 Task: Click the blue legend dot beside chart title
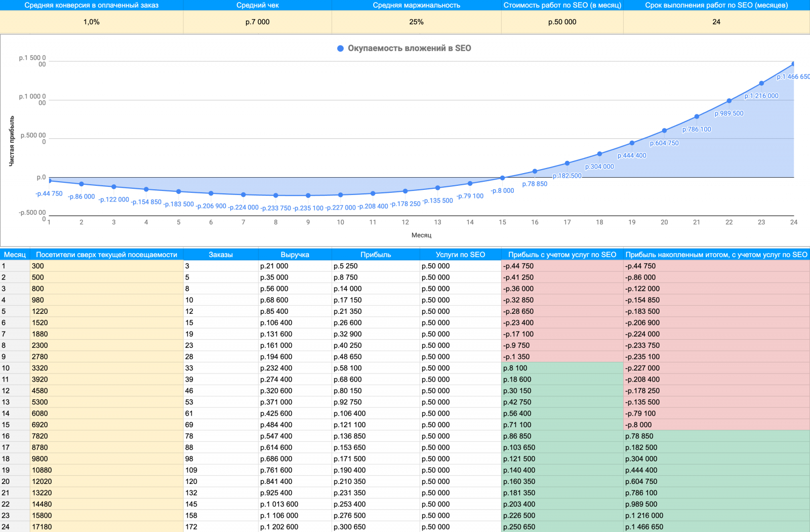(x=340, y=49)
